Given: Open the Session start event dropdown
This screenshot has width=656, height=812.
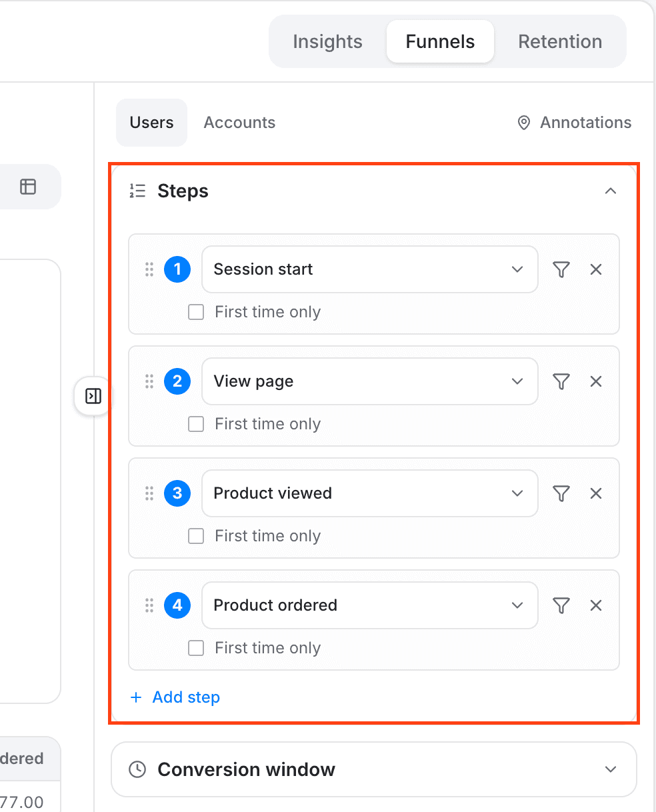Looking at the screenshot, I should pos(369,269).
